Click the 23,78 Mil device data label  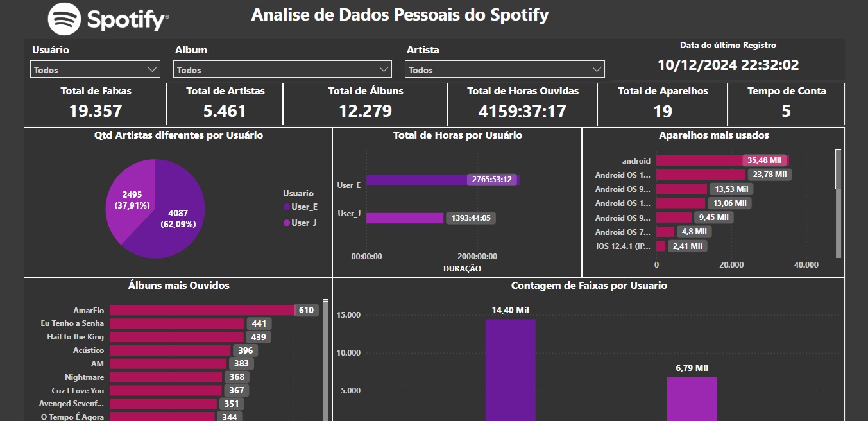click(x=769, y=175)
